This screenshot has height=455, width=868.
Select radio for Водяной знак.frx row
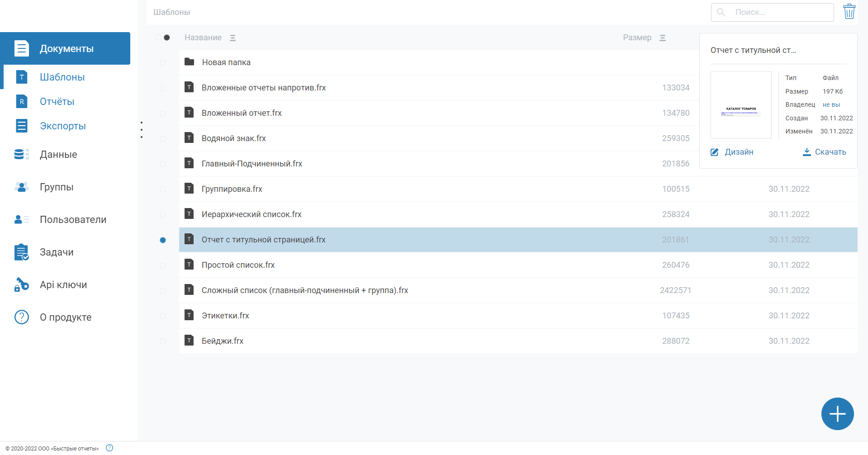[163, 139]
